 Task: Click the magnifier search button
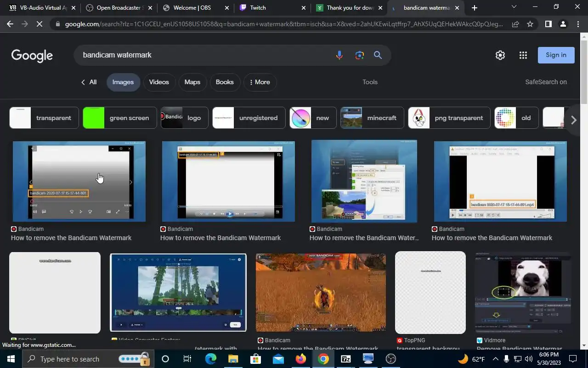tap(378, 55)
